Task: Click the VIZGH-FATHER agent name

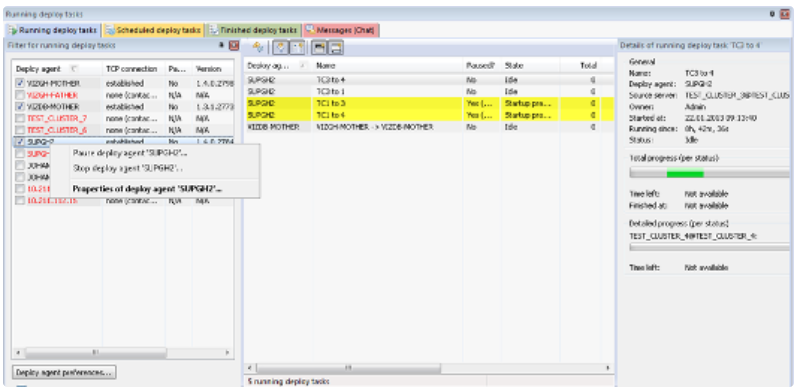Action: [52, 95]
